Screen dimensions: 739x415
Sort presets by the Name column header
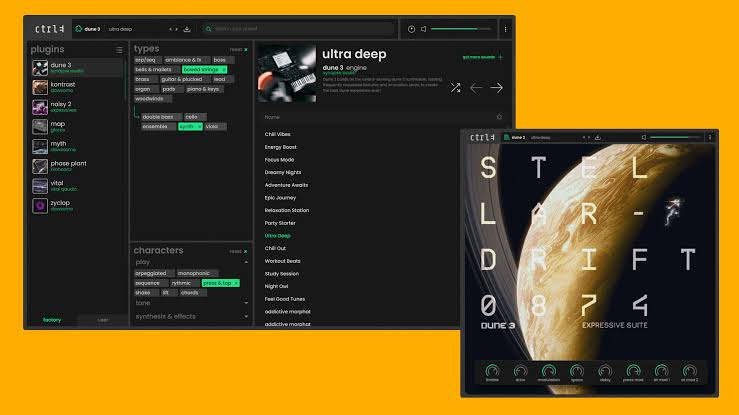tap(272, 117)
